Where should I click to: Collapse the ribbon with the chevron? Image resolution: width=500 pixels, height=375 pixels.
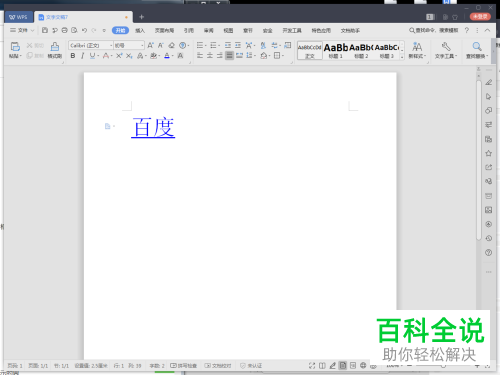[x=487, y=30]
